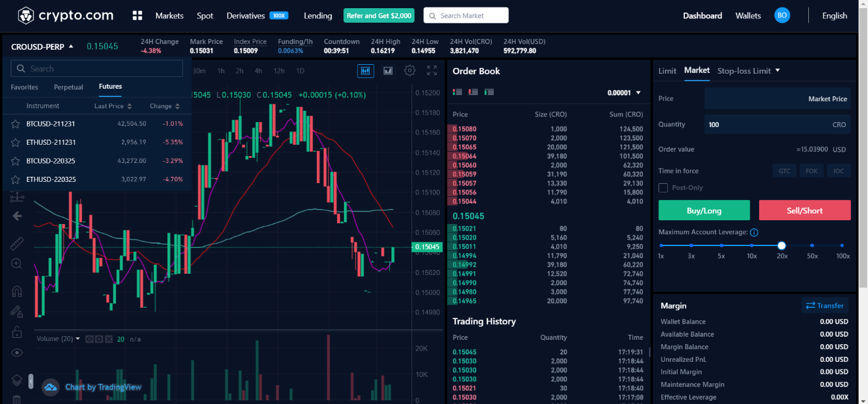The height and width of the screenshot is (404, 868).
Task: Switch to the Perpetual tab
Action: pyautogui.click(x=69, y=87)
